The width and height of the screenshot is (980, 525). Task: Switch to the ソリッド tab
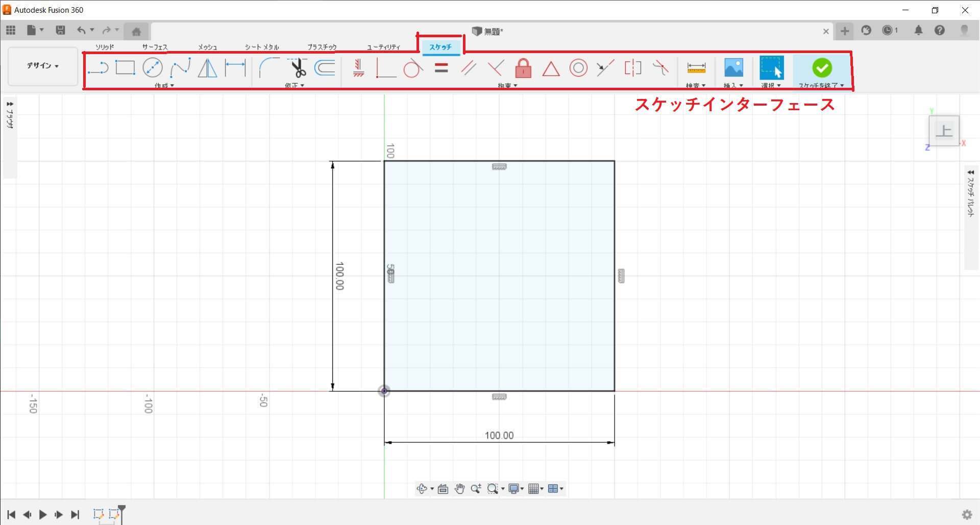(x=105, y=47)
